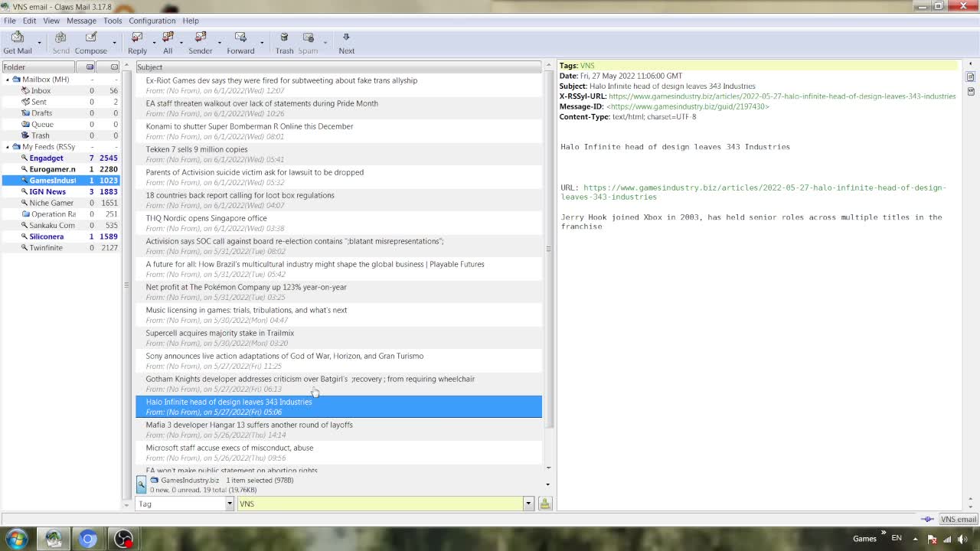Select 'Mafia 3 developer Hangar 13' message
The width and height of the screenshot is (980, 551).
[338, 429]
